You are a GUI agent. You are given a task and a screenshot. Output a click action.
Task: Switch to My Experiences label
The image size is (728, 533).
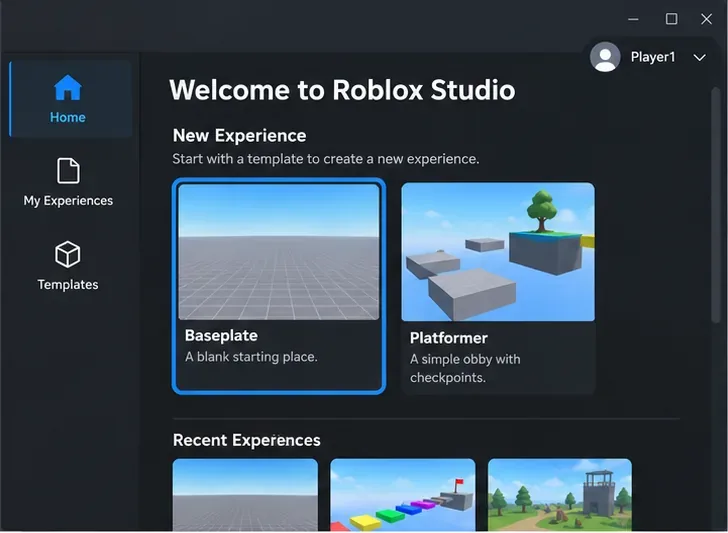click(68, 201)
